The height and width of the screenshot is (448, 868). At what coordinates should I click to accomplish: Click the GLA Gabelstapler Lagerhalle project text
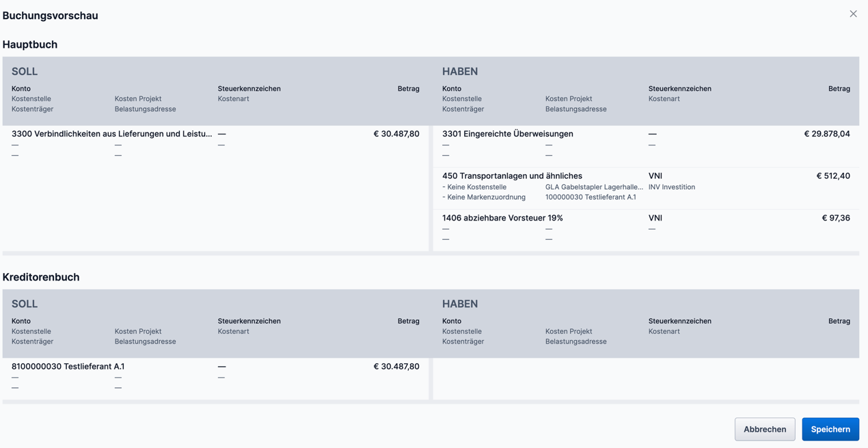pyautogui.click(x=593, y=187)
